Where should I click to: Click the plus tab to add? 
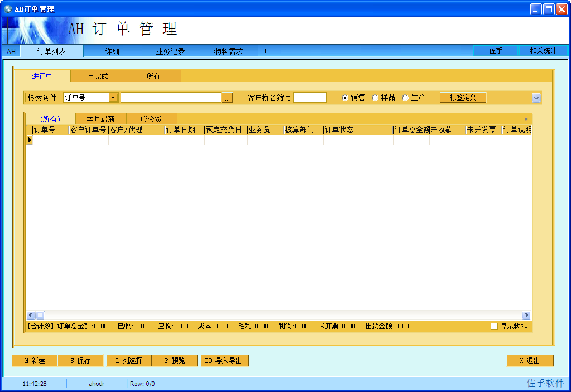coord(265,51)
